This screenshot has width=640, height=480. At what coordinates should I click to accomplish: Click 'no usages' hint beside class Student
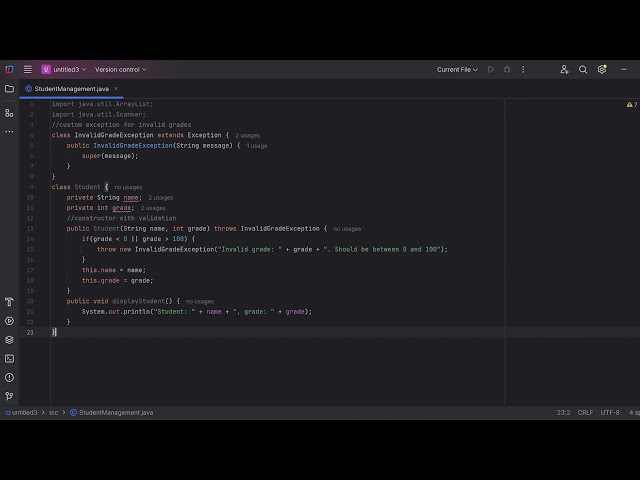tap(128, 187)
